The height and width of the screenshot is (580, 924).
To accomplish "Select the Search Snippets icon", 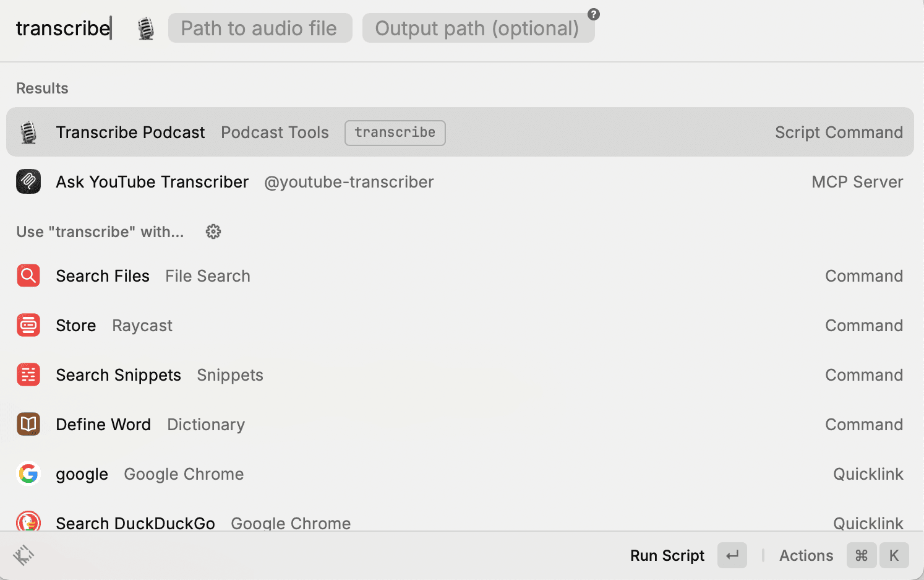I will coord(28,374).
